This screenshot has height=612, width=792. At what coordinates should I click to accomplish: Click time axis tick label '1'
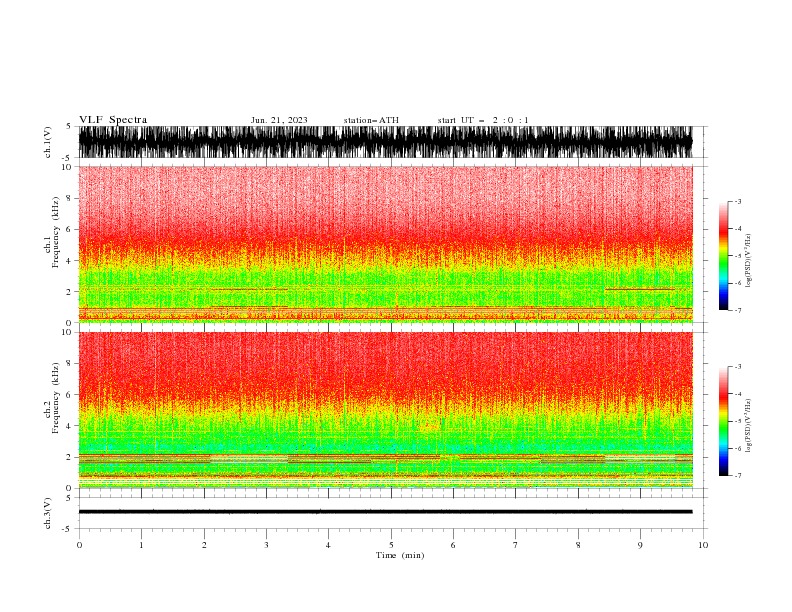pos(141,545)
